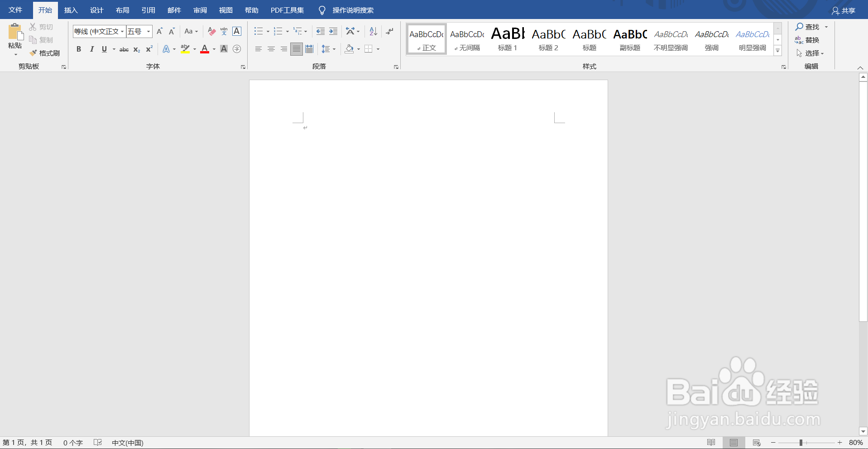Switch to the 审阅 (Review) tab
This screenshot has width=868, height=449.
point(200,10)
